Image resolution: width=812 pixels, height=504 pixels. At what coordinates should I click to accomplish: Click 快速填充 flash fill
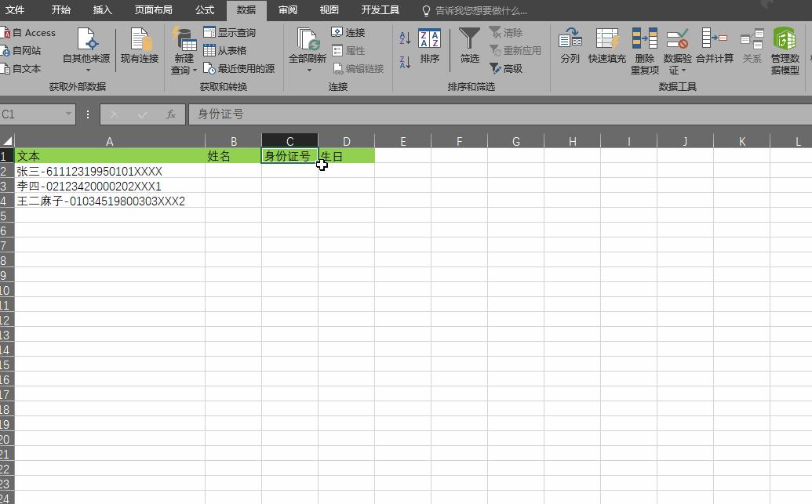click(x=607, y=46)
